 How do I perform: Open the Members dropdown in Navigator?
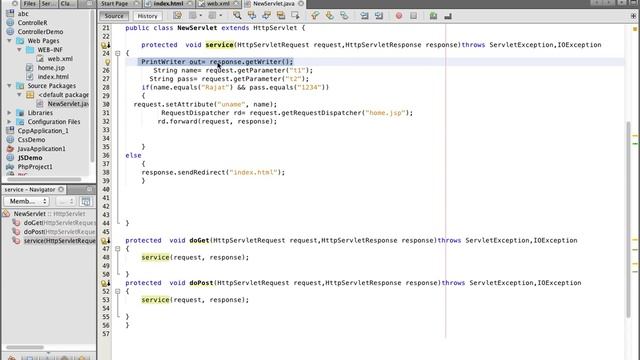[x=27, y=201]
